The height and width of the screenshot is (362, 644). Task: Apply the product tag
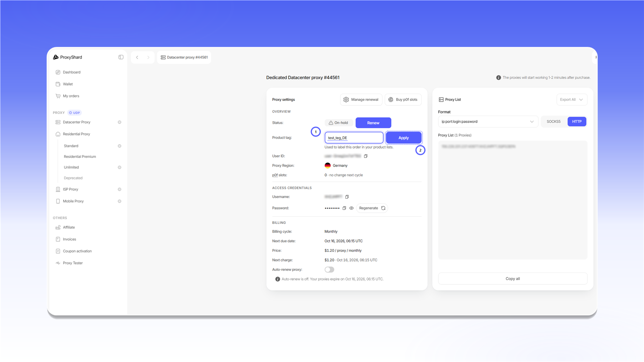(404, 138)
